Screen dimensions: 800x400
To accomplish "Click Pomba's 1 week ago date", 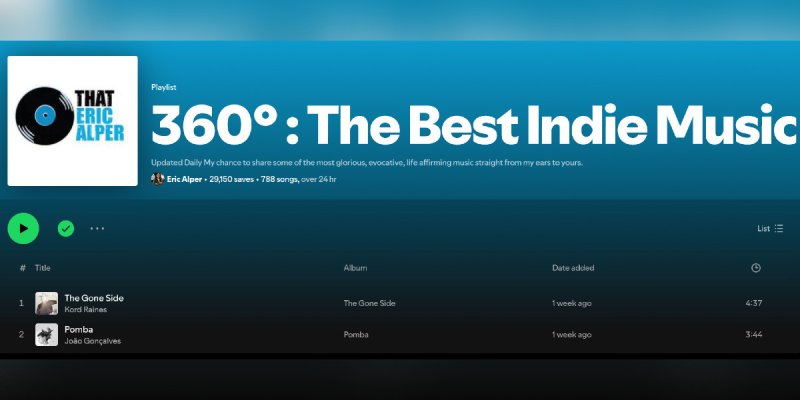I will tap(571, 335).
